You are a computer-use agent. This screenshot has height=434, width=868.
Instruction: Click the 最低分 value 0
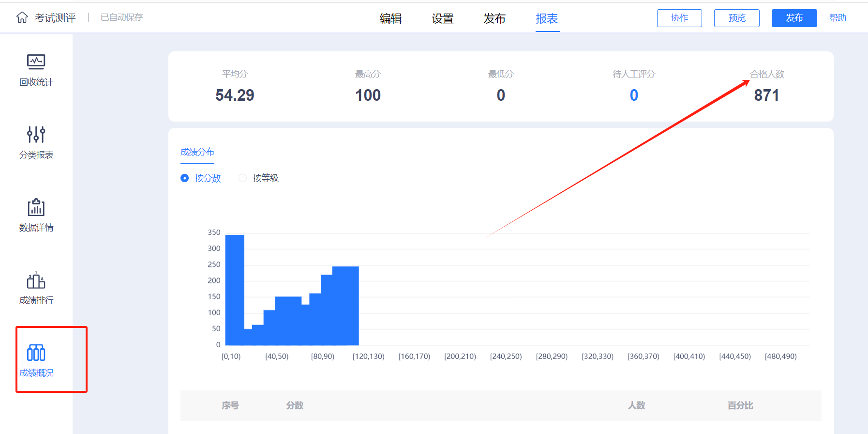point(501,95)
